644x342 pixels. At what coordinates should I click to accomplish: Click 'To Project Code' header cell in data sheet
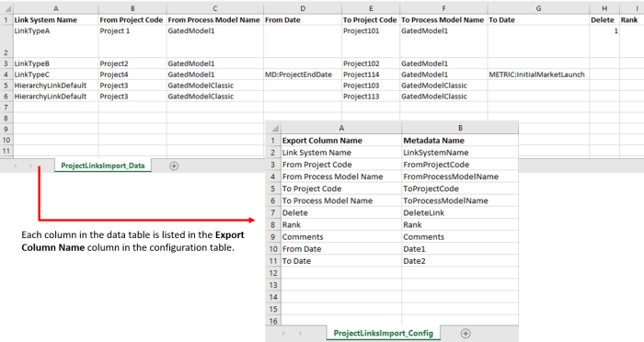click(371, 19)
